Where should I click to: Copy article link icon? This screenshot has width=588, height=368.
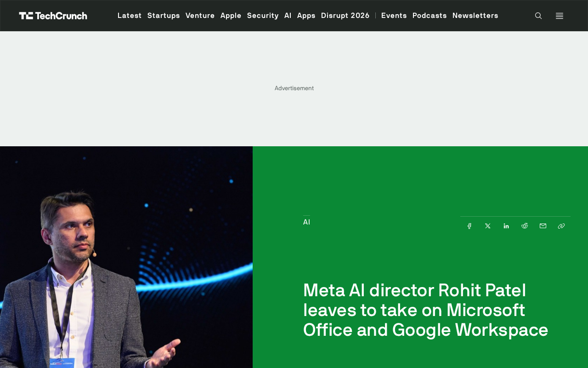click(561, 226)
